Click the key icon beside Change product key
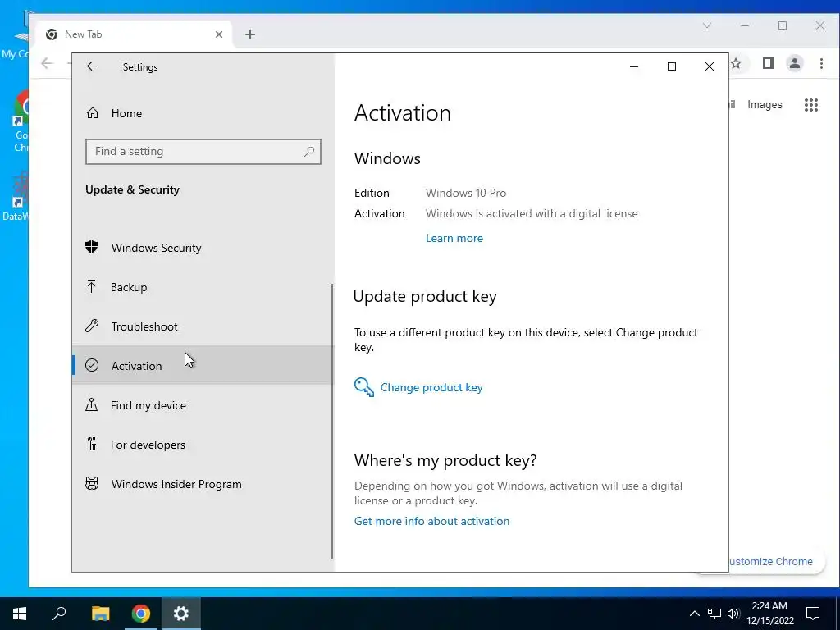The width and height of the screenshot is (840, 630). [x=363, y=387]
